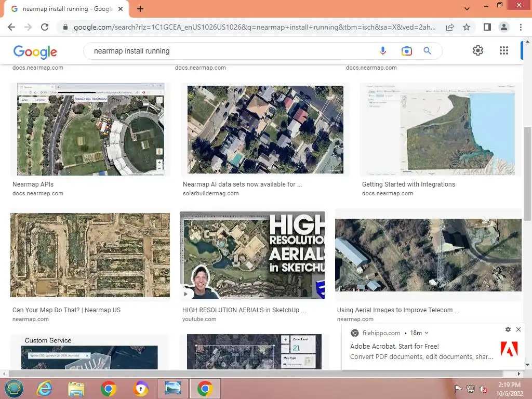Switch to active Chrome taskbar window

pyautogui.click(x=205, y=389)
